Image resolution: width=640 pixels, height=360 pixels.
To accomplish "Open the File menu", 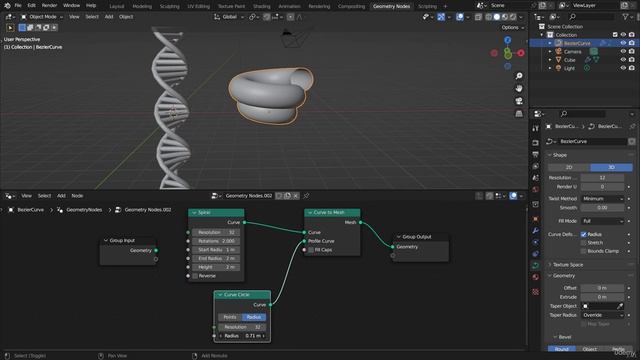I will [18, 6].
